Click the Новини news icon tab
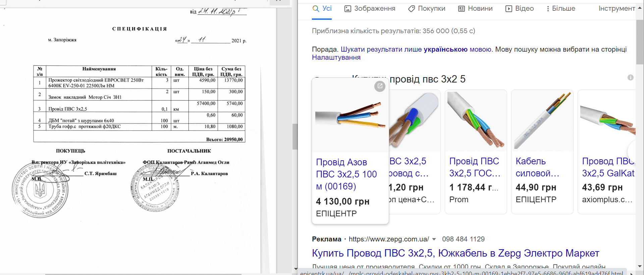This screenshot has width=644, height=275. [462, 9]
